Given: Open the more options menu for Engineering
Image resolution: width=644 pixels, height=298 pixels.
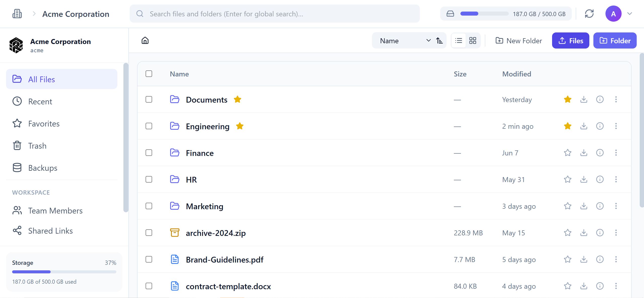Looking at the screenshot, I should pos(616,126).
